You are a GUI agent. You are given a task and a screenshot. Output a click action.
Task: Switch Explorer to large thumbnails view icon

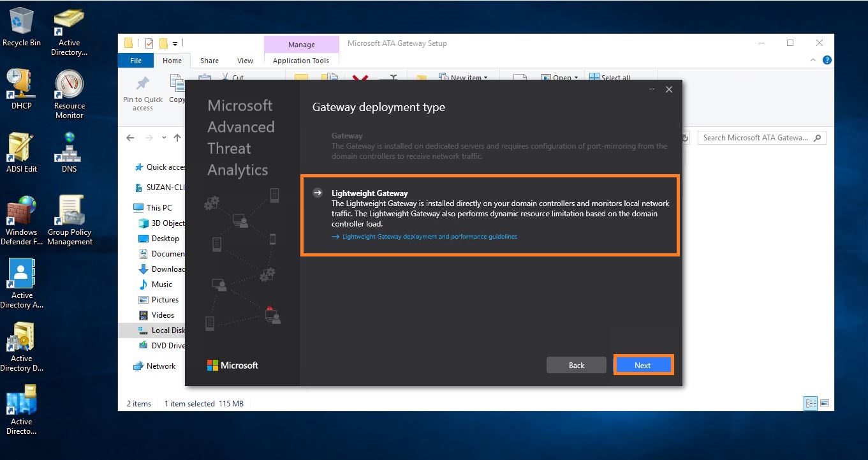click(825, 403)
